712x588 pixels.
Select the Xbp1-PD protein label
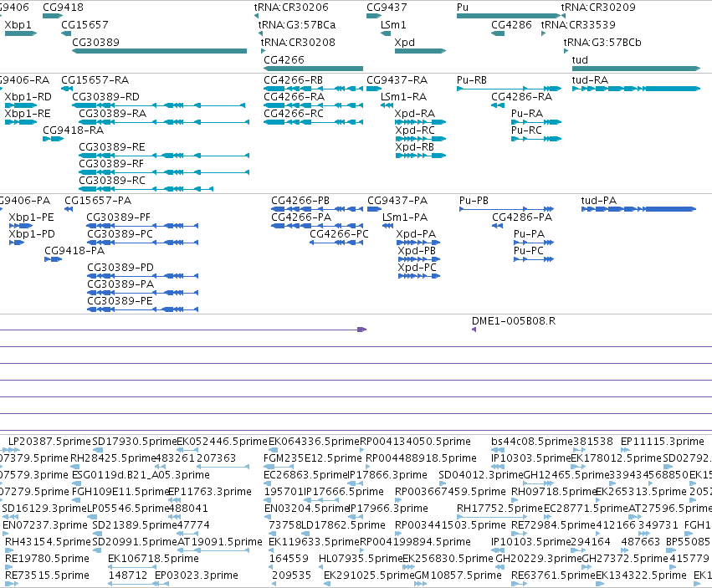[32, 234]
